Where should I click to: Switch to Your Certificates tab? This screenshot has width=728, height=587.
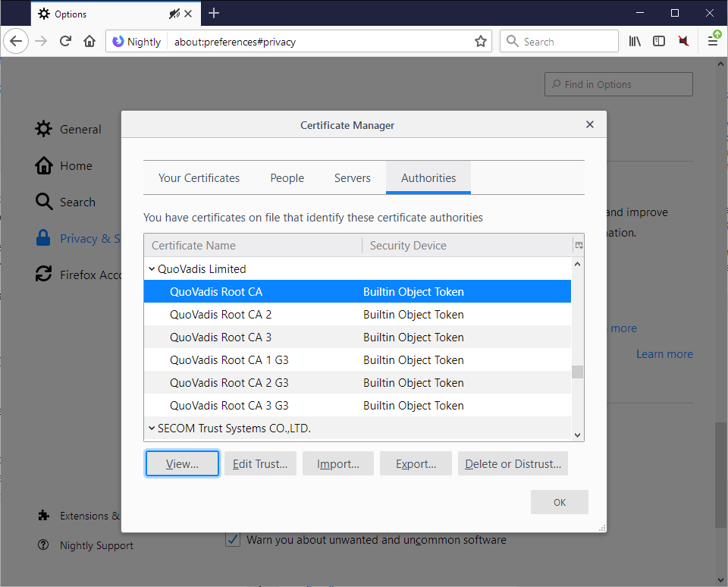click(199, 178)
